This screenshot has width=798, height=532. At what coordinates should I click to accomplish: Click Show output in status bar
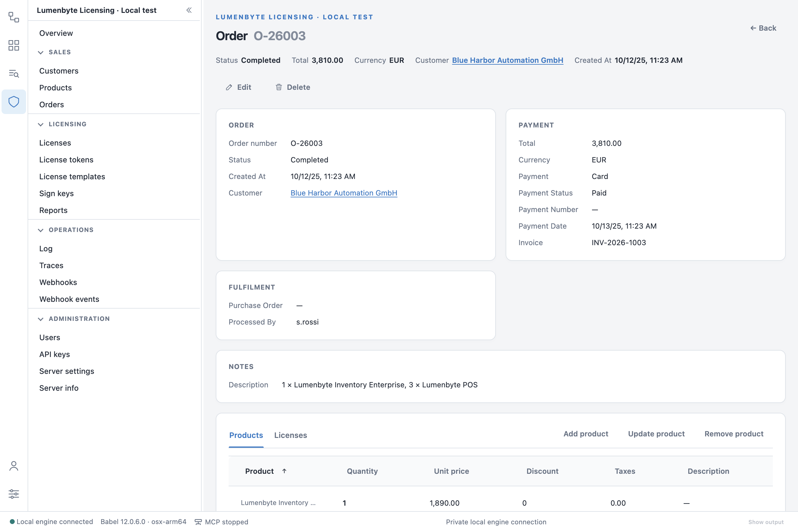pyautogui.click(x=766, y=522)
